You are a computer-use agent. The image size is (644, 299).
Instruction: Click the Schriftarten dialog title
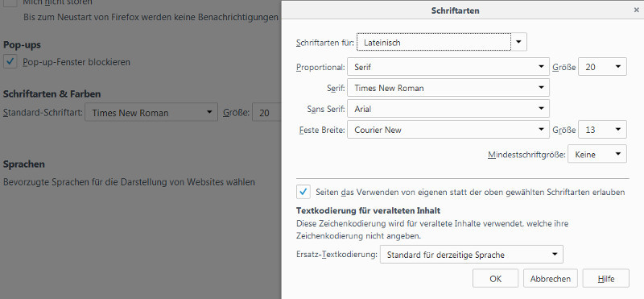(x=455, y=10)
